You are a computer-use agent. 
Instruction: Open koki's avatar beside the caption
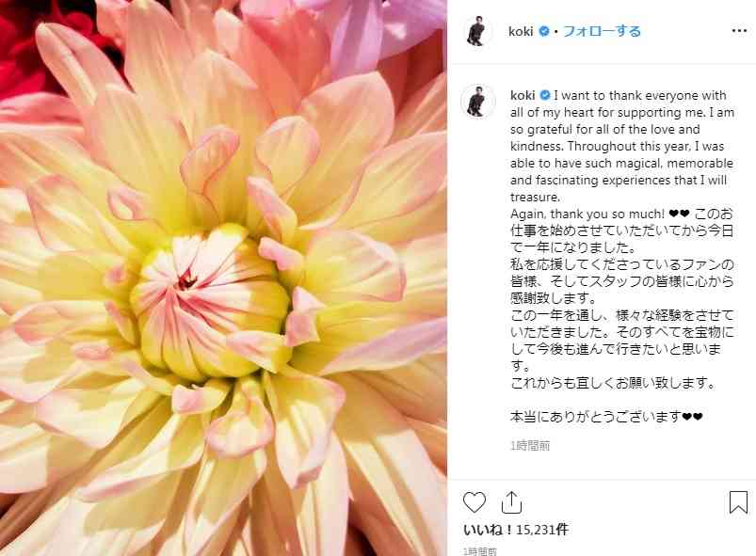[477, 102]
